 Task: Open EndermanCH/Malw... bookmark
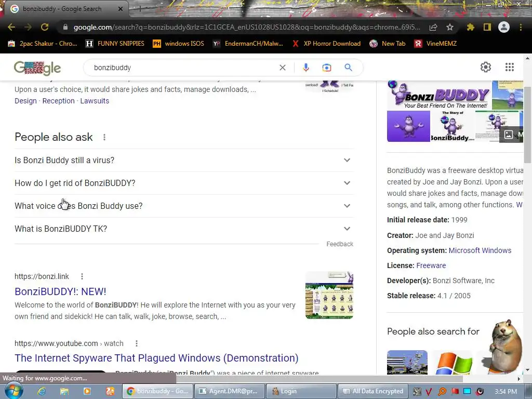(248, 44)
